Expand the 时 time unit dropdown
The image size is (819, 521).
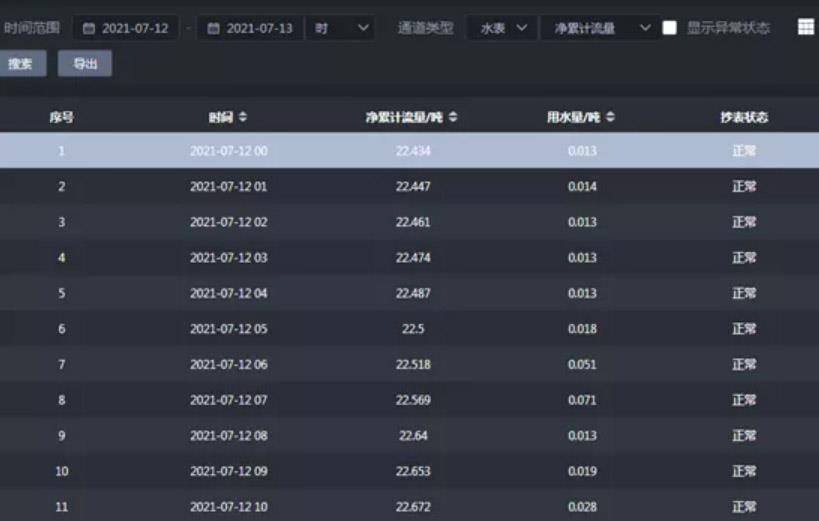click(x=340, y=28)
